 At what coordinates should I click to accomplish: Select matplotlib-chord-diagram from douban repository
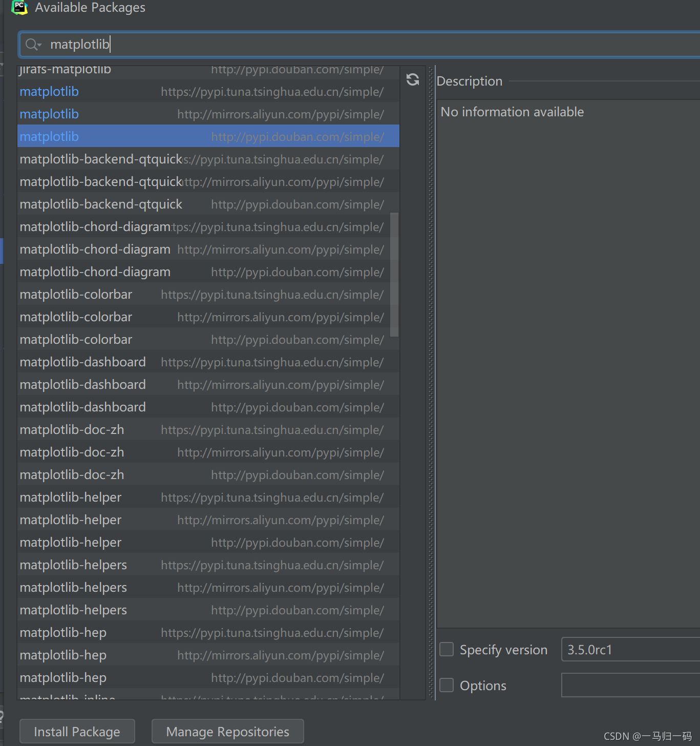click(x=208, y=272)
